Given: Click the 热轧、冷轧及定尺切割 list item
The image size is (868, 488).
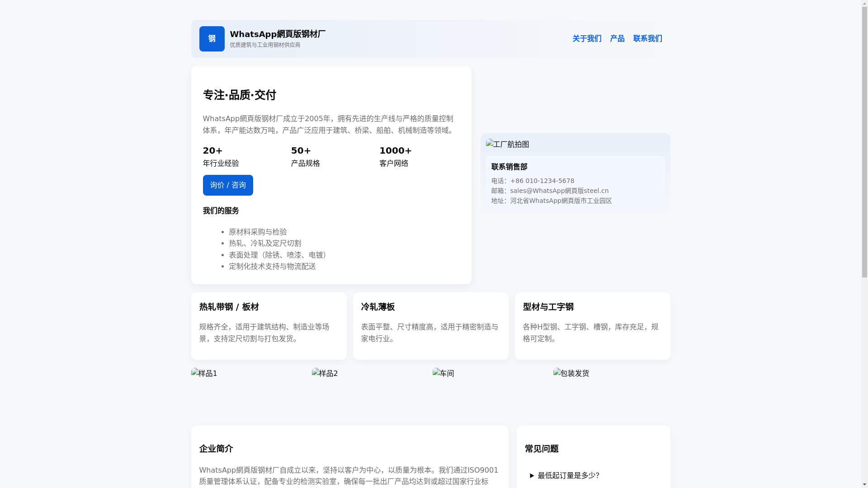Looking at the screenshot, I should (x=265, y=243).
